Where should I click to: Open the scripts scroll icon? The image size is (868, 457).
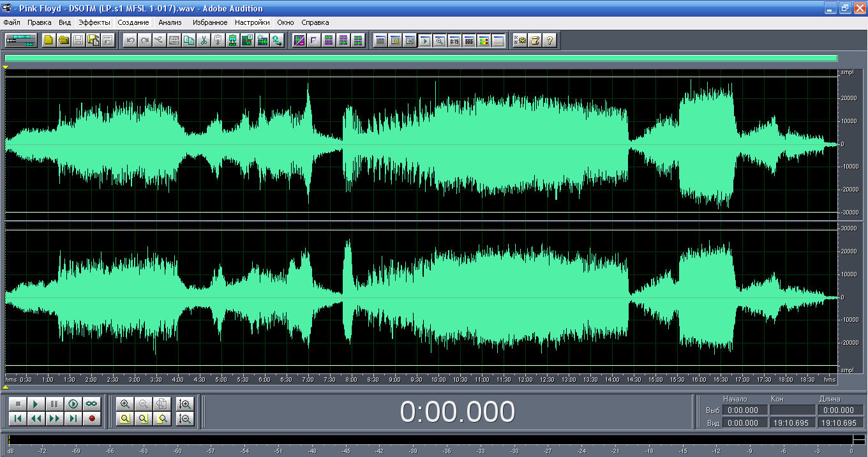coord(535,40)
